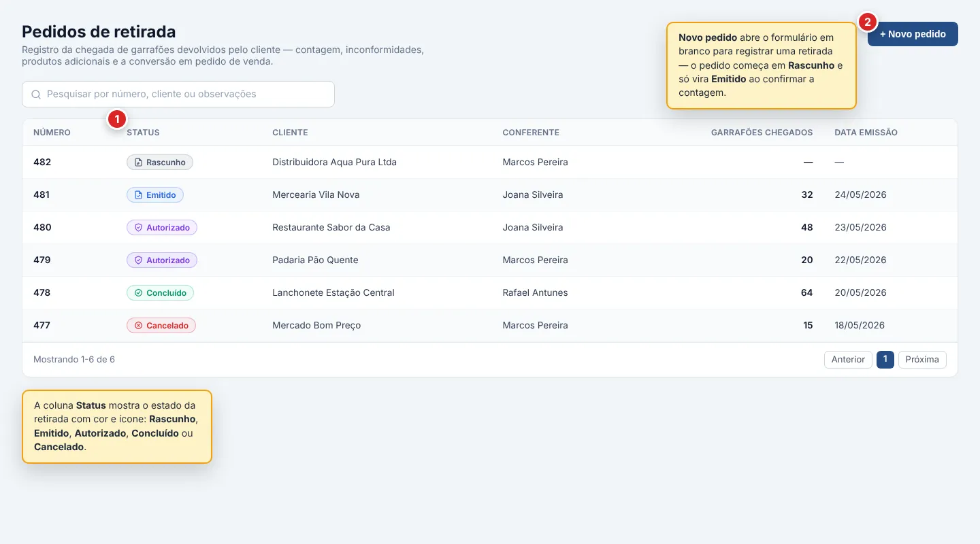Click the STATUS column header

point(143,133)
